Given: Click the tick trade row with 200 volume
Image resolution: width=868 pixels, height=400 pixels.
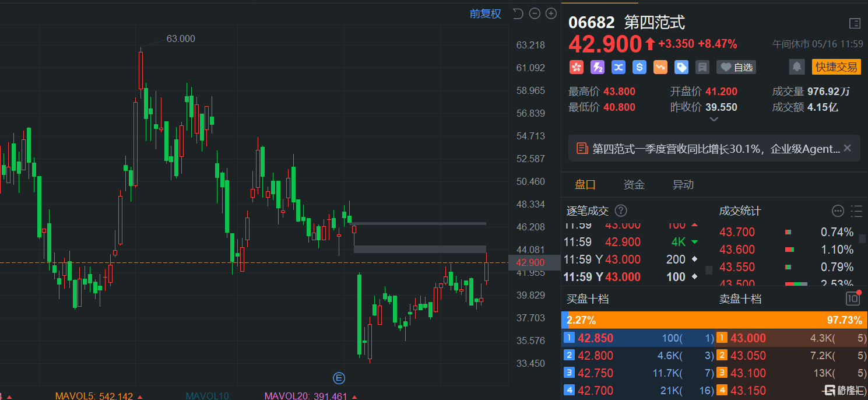Looking at the screenshot, I should click(632, 259).
